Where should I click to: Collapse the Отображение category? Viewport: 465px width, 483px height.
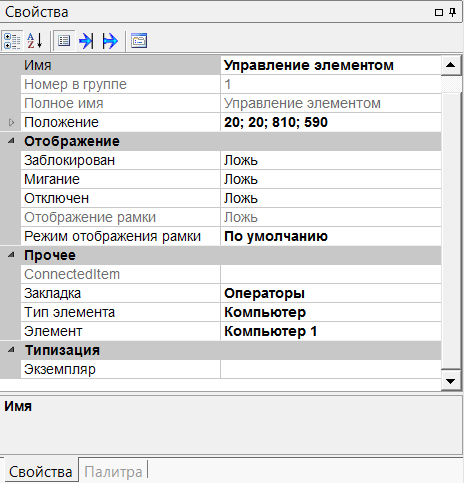(11, 141)
